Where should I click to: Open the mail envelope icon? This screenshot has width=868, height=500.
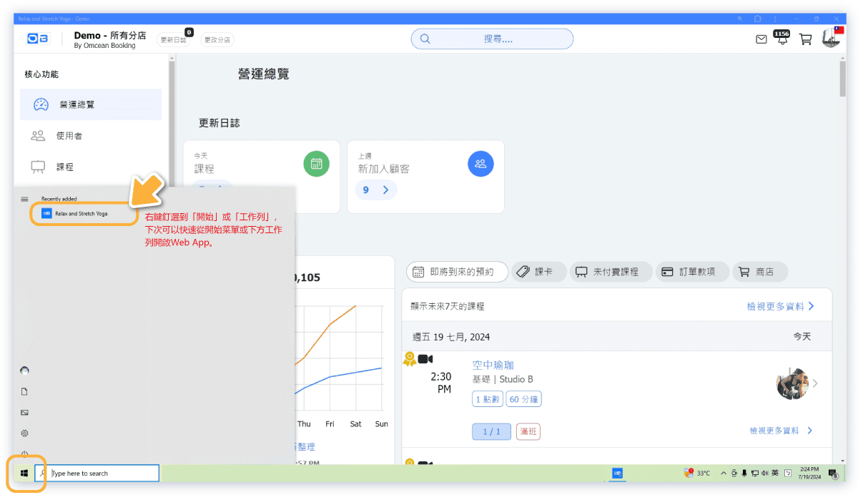(761, 39)
